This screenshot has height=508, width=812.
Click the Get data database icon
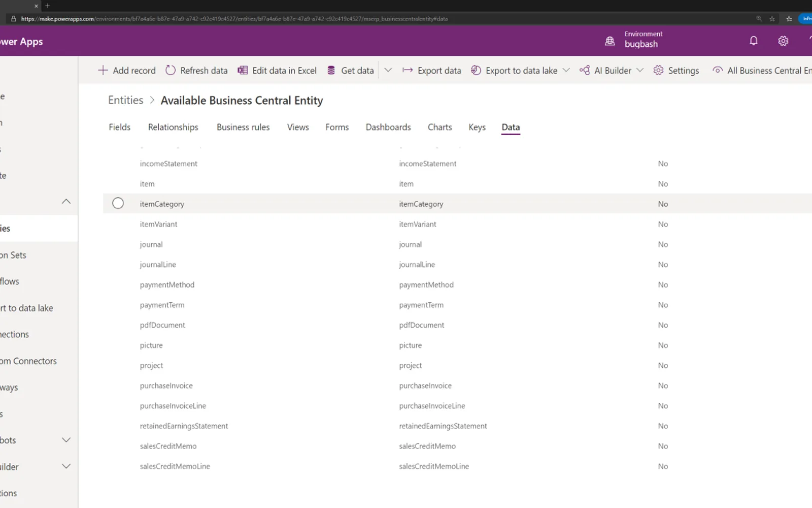(331, 70)
